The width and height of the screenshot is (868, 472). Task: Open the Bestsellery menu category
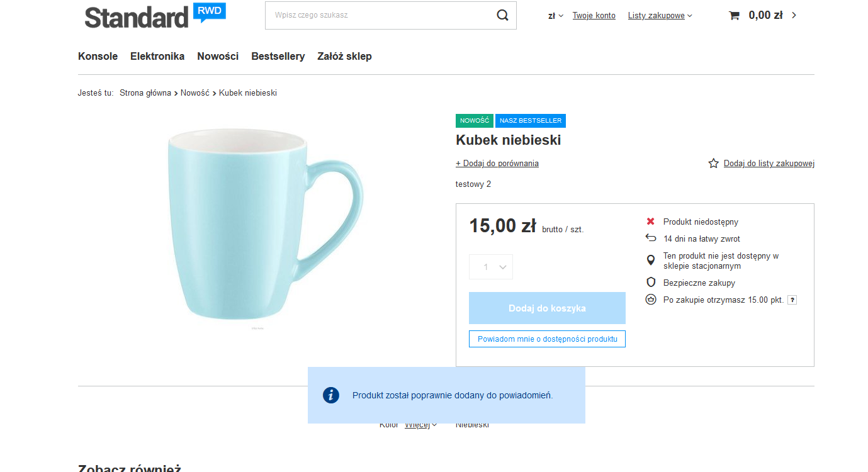(278, 56)
